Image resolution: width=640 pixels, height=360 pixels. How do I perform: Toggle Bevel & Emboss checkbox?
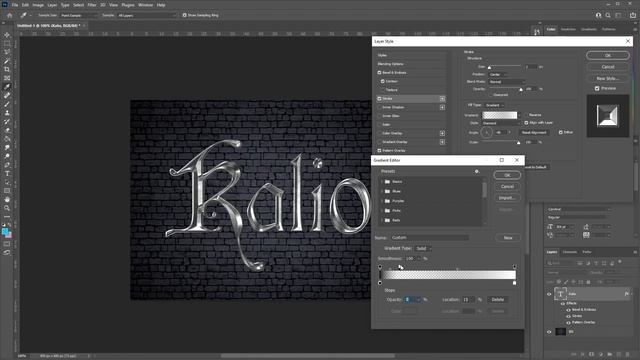click(379, 73)
